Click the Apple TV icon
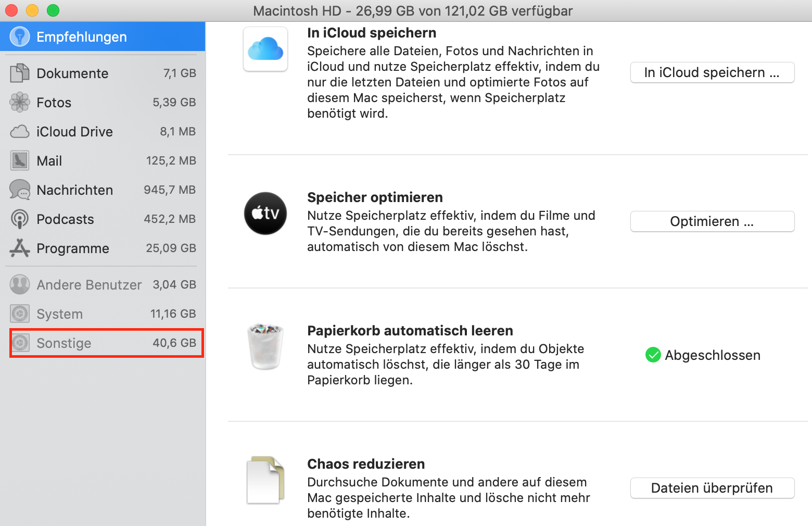The height and width of the screenshot is (526, 812). point(265,214)
